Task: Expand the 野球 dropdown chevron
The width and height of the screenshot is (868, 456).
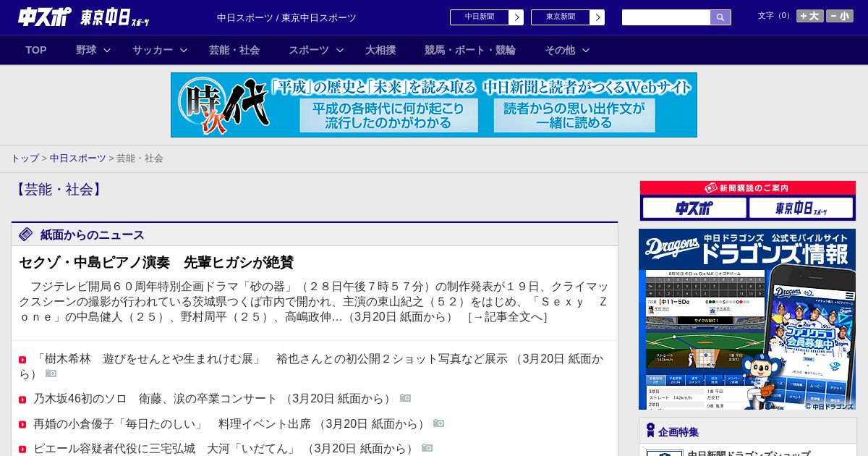Action: (107, 50)
